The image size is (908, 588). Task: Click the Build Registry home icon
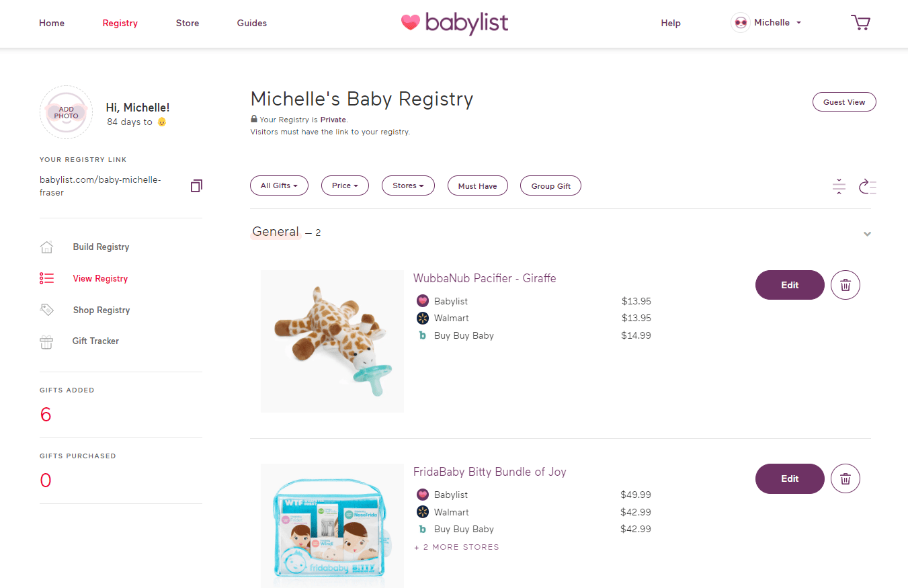click(x=46, y=247)
